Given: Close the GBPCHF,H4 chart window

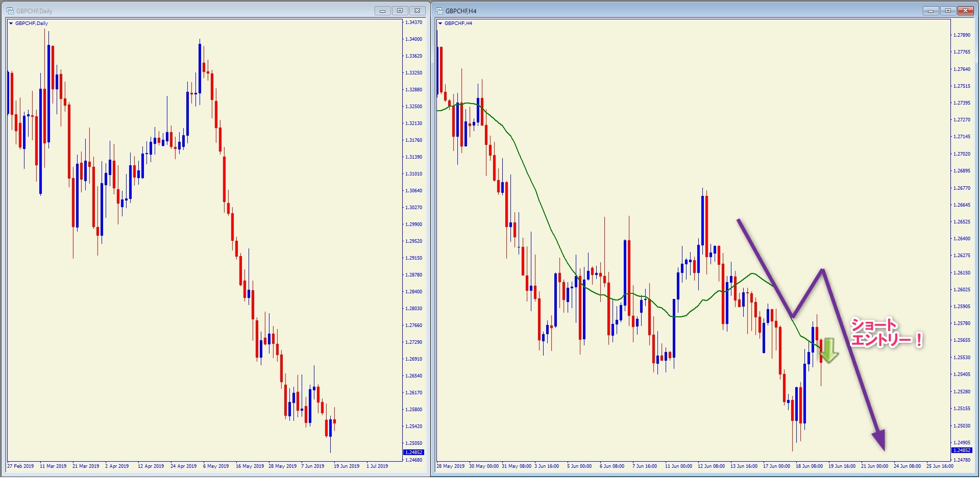Looking at the screenshot, I should click(x=966, y=11).
